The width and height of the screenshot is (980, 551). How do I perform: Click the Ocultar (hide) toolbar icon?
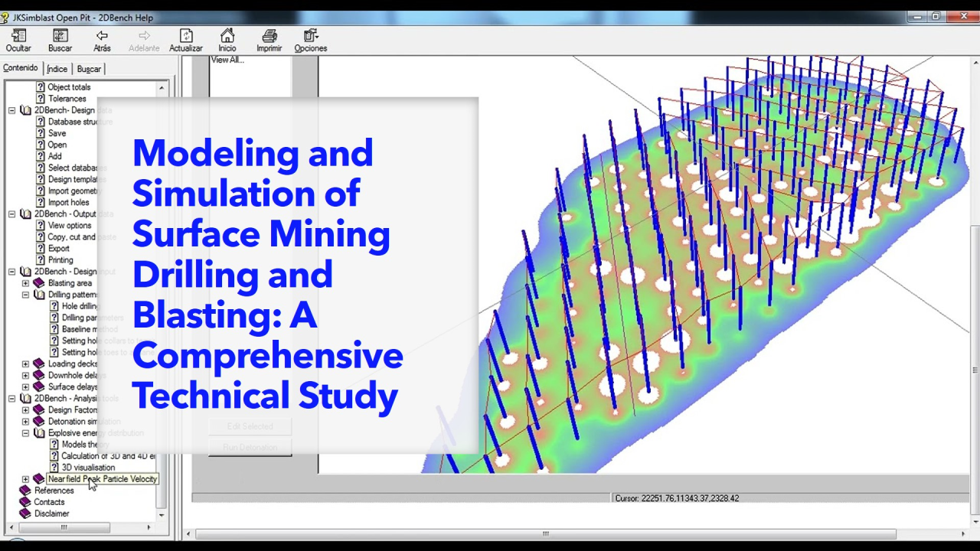18,35
